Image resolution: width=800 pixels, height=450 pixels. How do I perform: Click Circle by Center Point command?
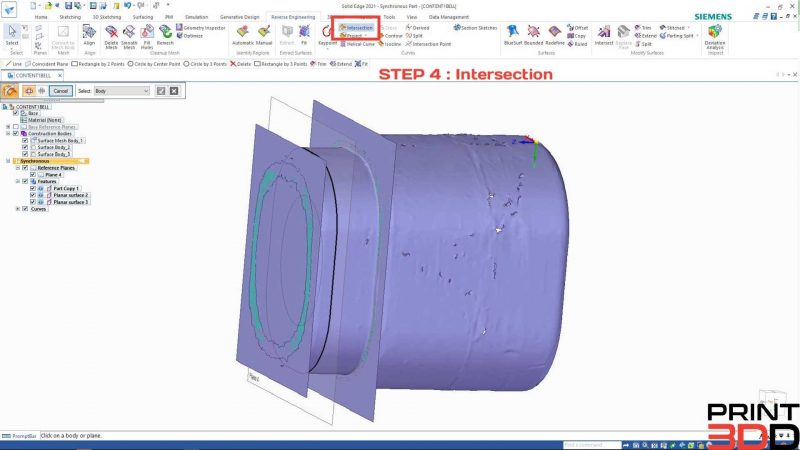pyautogui.click(x=154, y=64)
